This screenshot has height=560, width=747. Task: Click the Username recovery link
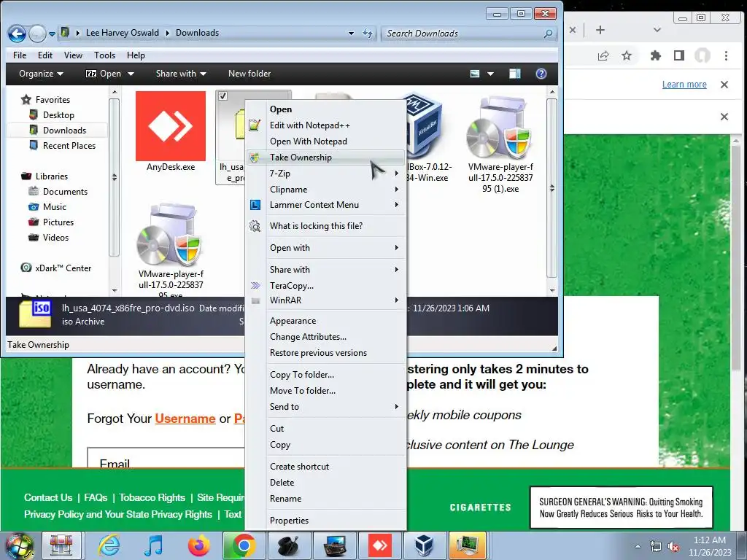[185, 419]
